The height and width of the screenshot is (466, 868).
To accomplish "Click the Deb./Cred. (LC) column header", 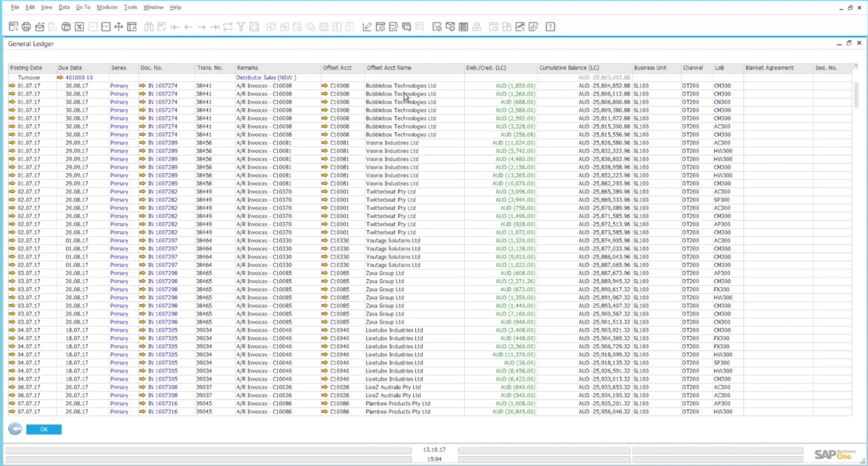I will click(501, 68).
